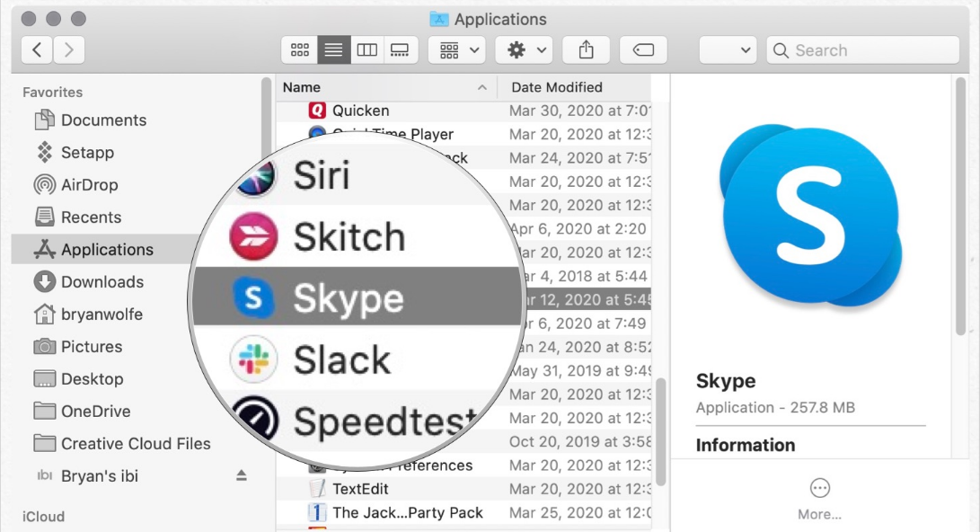Click the Quicken app icon
The width and height of the screenshot is (980, 532).
(x=317, y=111)
